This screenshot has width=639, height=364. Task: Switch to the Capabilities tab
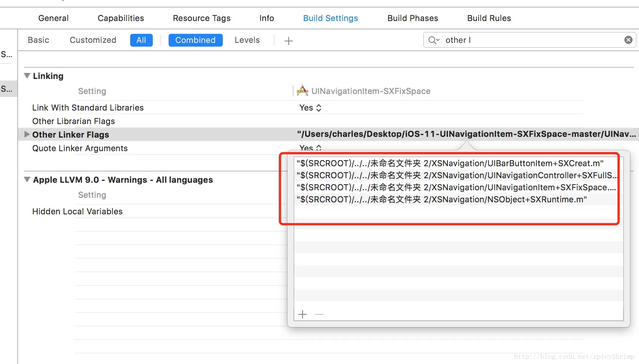point(121,18)
